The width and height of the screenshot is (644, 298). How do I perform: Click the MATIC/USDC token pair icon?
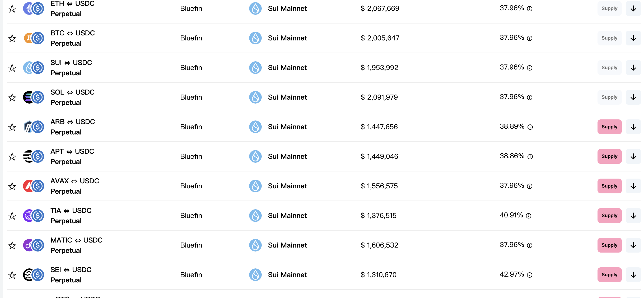tap(34, 245)
